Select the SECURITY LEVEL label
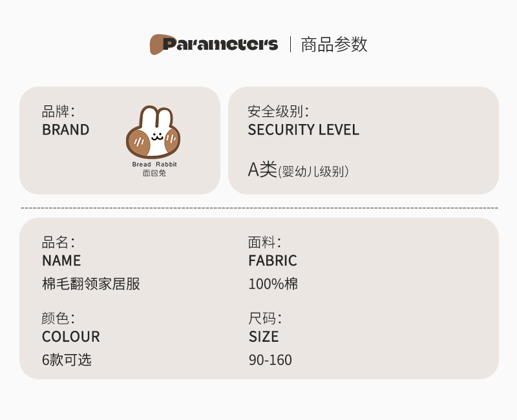The width and height of the screenshot is (517, 420). point(303,129)
